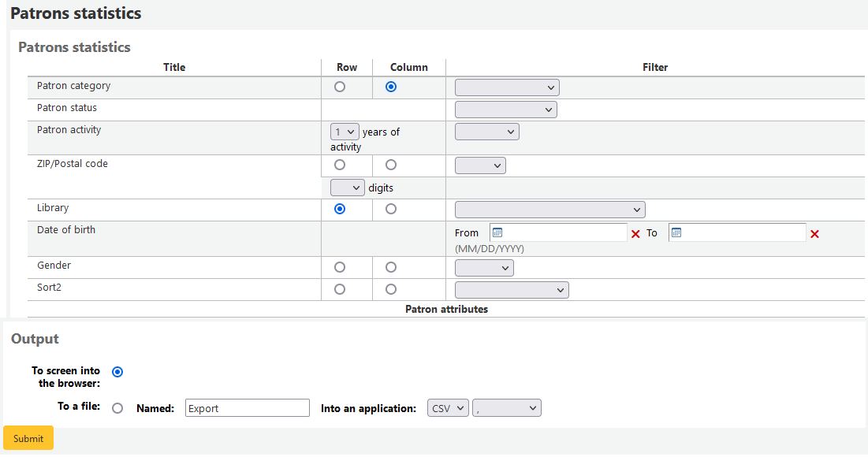
Task: Set Sort2 as Column
Action: [390, 289]
